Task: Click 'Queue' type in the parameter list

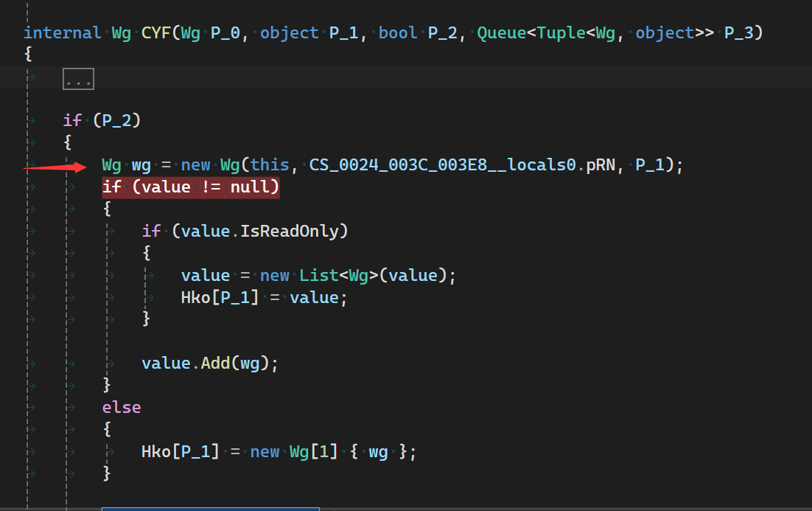Action: tap(501, 33)
